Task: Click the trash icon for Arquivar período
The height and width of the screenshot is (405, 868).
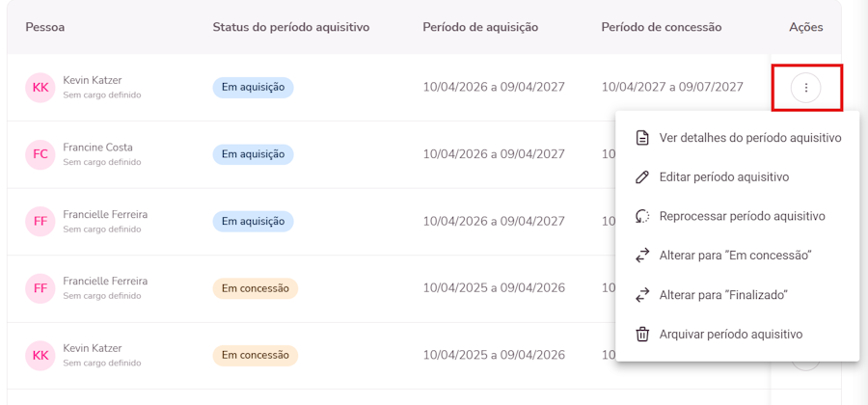Action: click(x=642, y=335)
